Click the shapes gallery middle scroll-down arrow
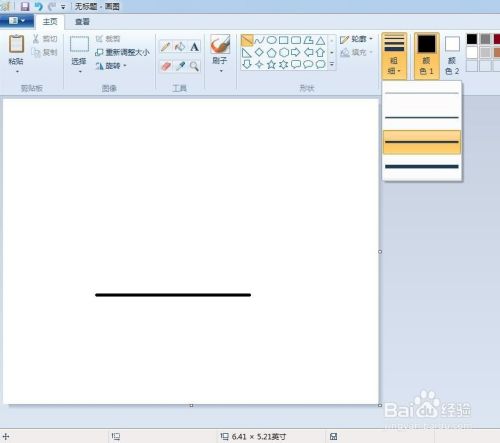Image resolution: width=500 pixels, height=443 pixels. (x=332, y=53)
